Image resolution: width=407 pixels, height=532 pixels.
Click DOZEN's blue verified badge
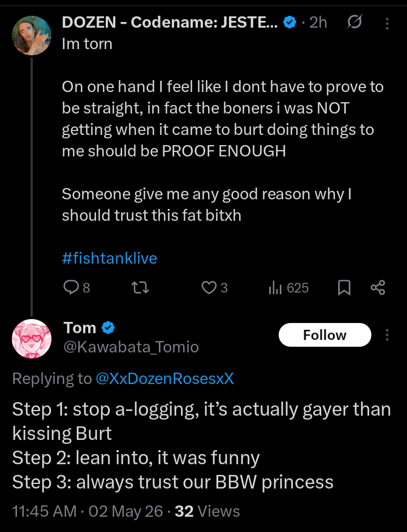pyautogui.click(x=289, y=23)
